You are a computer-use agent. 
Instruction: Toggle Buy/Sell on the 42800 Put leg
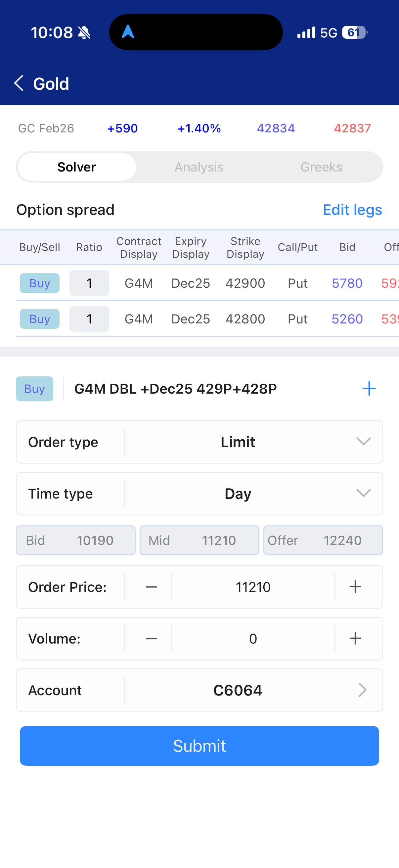(x=40, y=319)
